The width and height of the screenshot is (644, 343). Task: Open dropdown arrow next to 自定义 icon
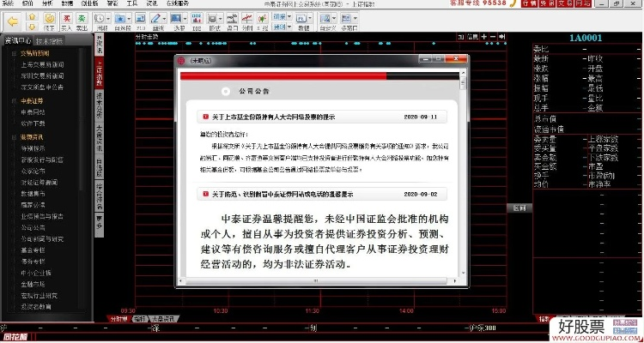tap(335, 19)
